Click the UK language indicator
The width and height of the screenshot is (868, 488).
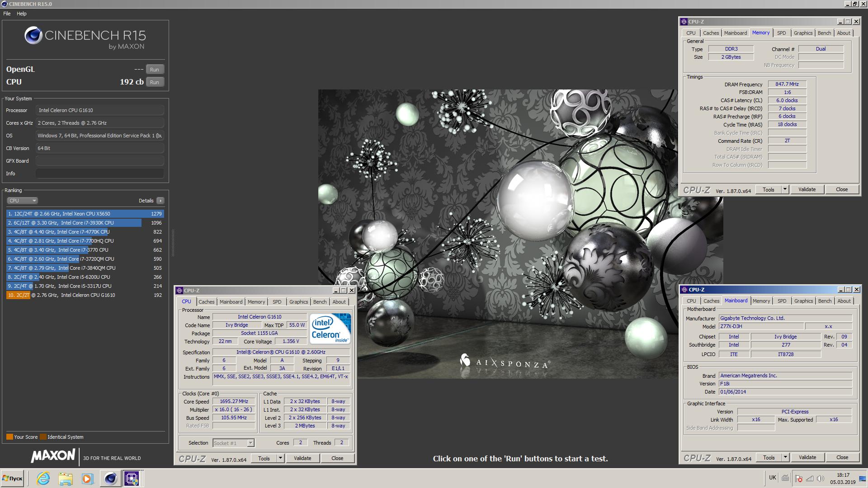point(773,478)
